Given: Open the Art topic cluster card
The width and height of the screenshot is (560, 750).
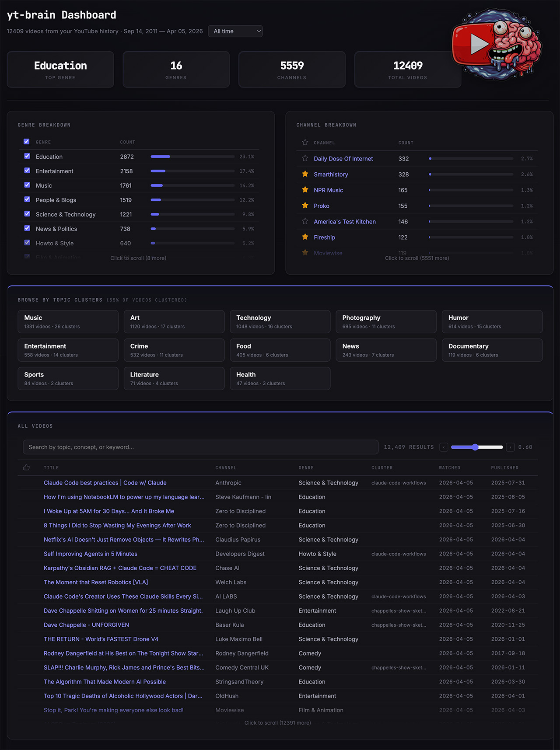Looking at the screenshot, I should click(x=174, y=321).
